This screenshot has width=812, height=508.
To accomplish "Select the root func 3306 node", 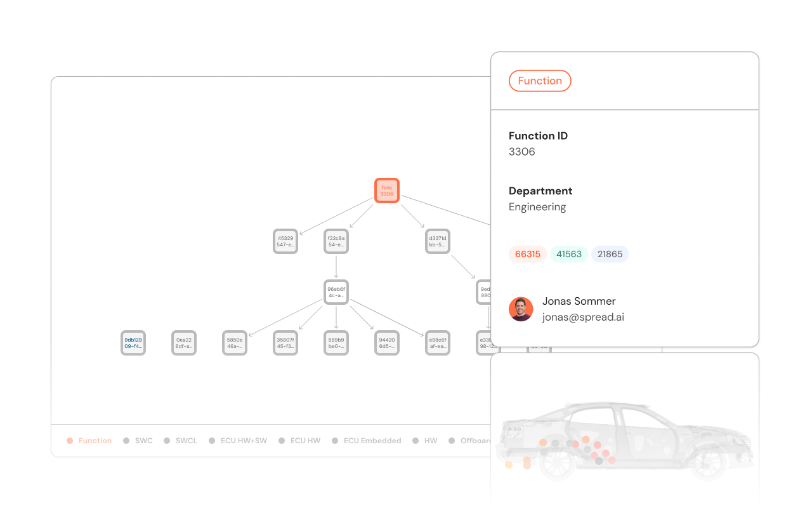I will (387, 190).
